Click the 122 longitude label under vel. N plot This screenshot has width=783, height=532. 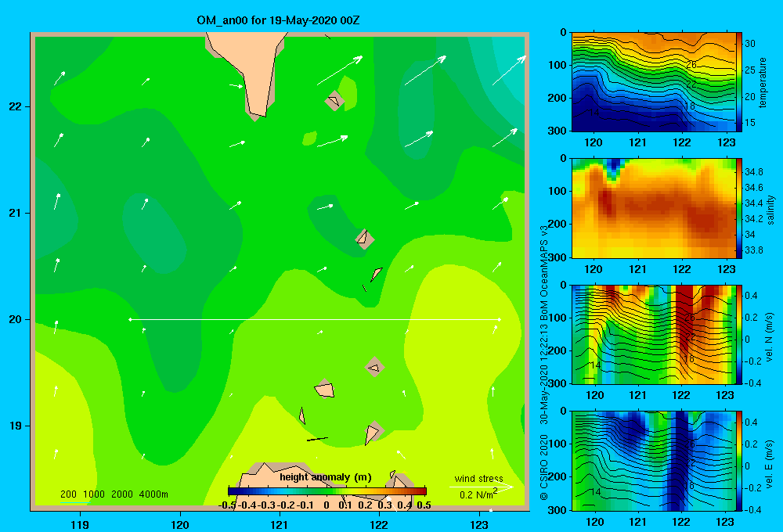pos(681,396)
